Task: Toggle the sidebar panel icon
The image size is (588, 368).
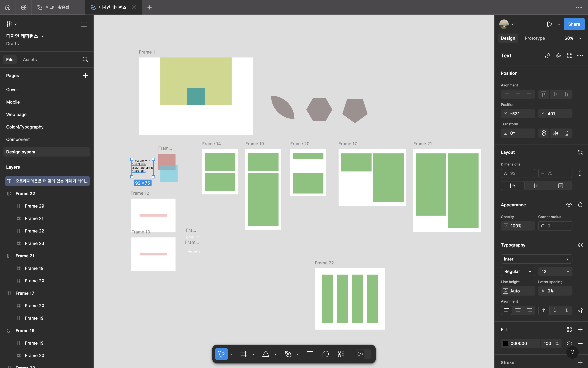Action: tap(84, 24)
